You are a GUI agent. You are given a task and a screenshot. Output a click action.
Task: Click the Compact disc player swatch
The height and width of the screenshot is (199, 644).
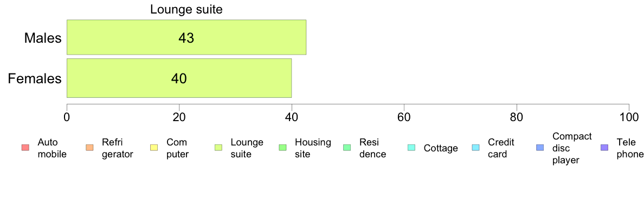pyautogui.click(x=540, y=148)
